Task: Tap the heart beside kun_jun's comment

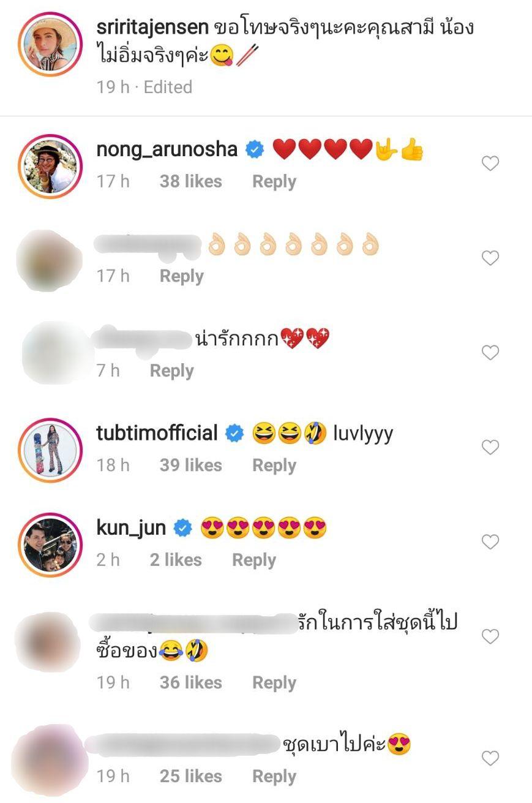Action: pos(490,542)
